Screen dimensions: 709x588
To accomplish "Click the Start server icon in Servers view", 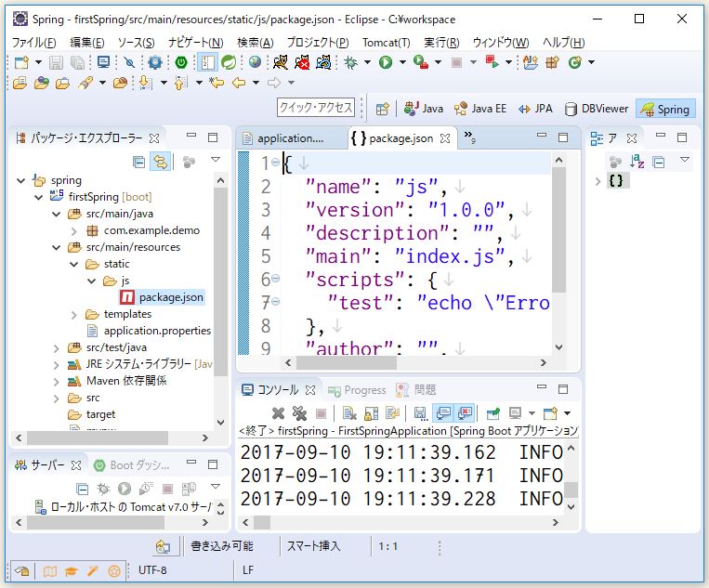I will tap(125, 489).
